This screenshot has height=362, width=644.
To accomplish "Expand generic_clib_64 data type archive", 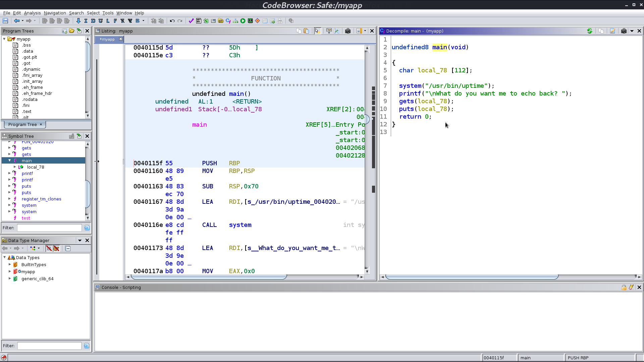I will point(10,279).
